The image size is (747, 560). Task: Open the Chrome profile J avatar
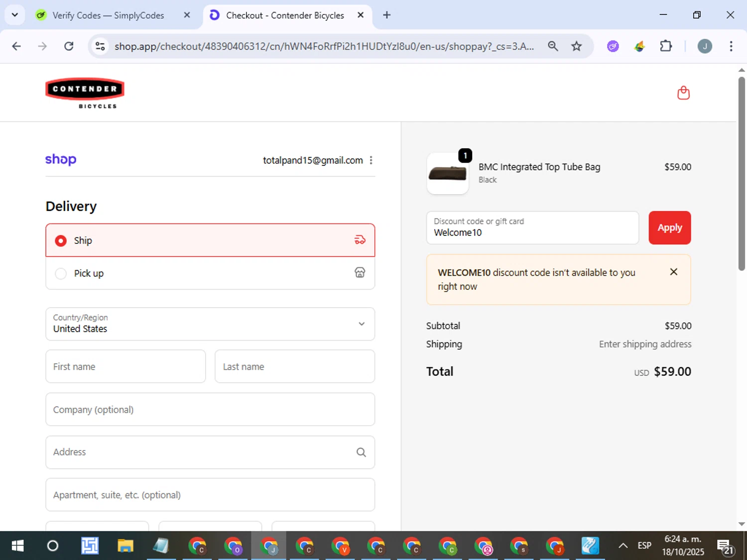click(x=704, y=46)
